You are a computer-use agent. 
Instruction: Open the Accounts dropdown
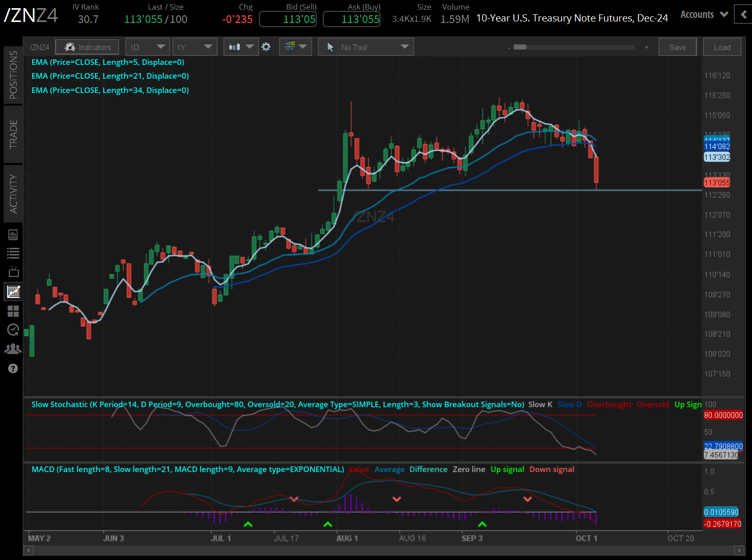[x=703, y=14]
